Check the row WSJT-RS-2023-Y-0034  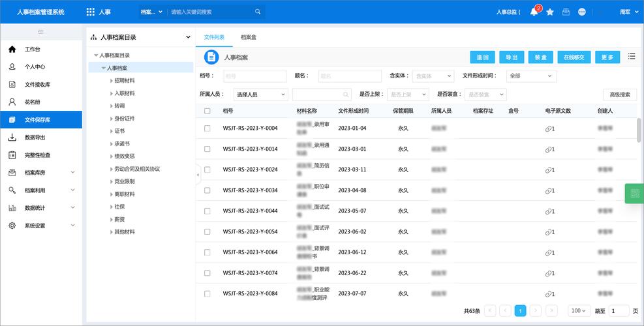click(x=207, y=190)
